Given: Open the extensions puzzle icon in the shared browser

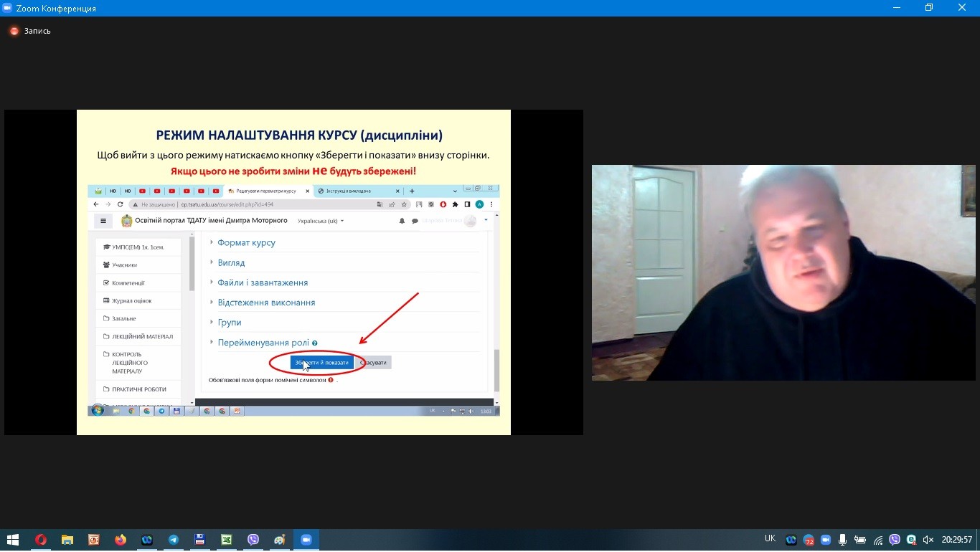Looking at the screenshot, I should point(455,204).
